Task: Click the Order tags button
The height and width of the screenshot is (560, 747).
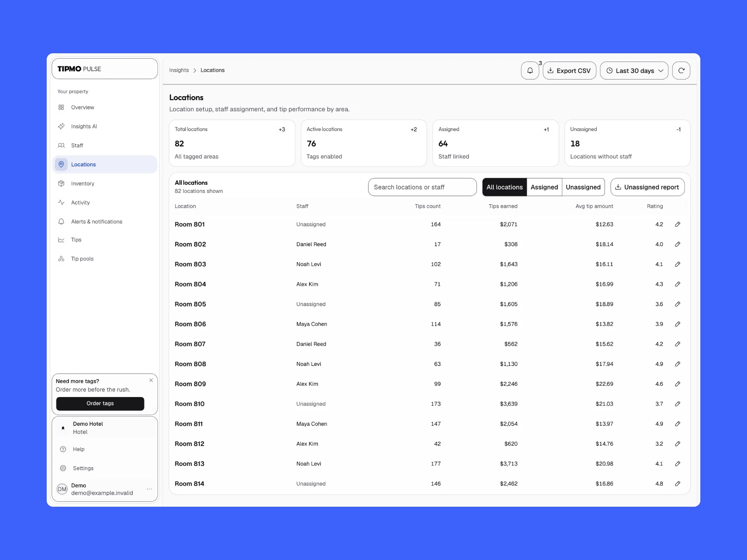Action: click(100, 403)
